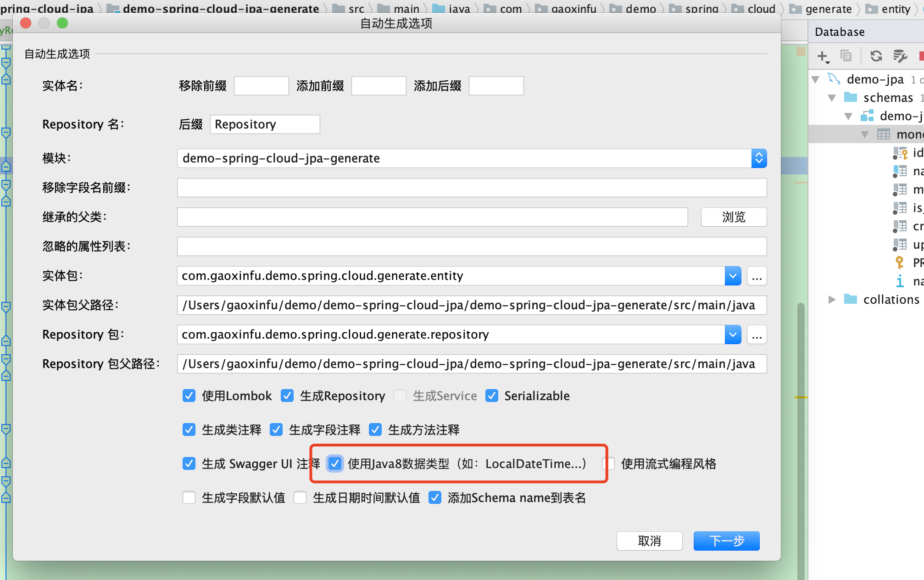Image resolution: width=924 pixels, height=580 pixels.
Task: Uncheck the 使用Lombok option
Action: 189,396
